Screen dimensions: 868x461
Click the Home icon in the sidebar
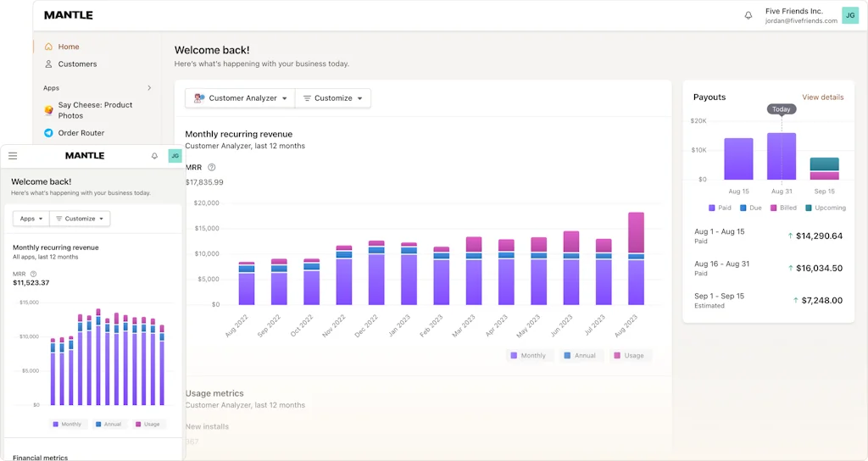[48, 47]
